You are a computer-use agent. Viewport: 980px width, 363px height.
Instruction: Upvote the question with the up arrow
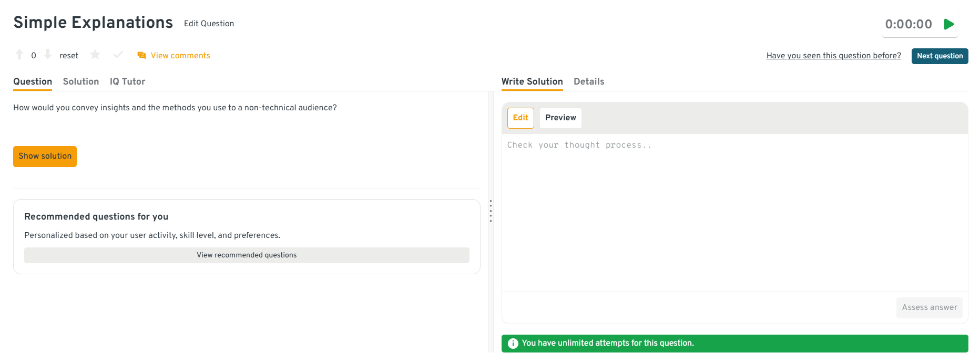coord(19,55)
